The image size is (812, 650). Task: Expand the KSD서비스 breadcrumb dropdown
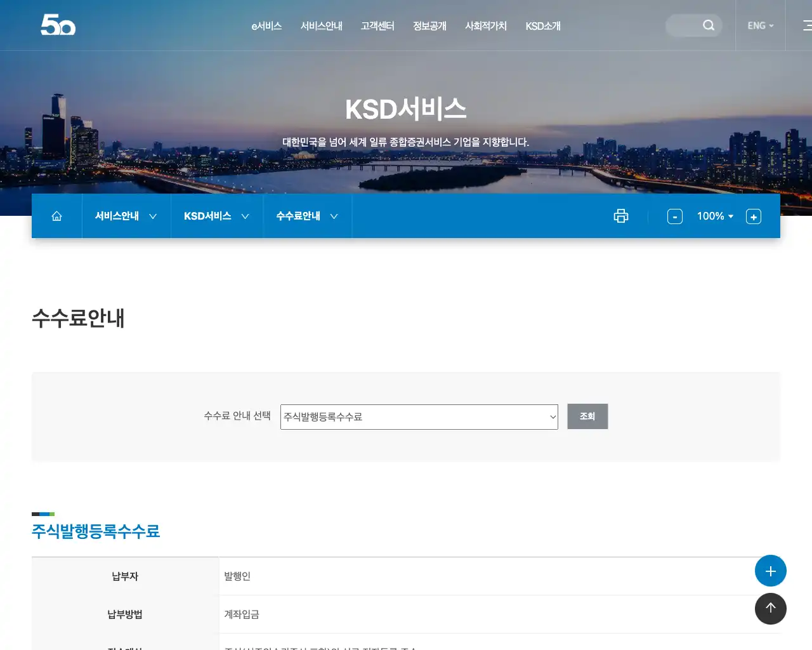point(216,216)
